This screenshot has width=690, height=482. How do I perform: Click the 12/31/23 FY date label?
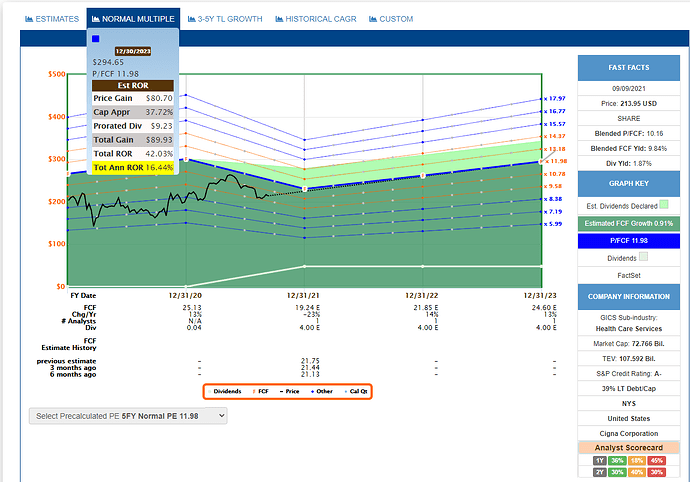coord(540,295)
